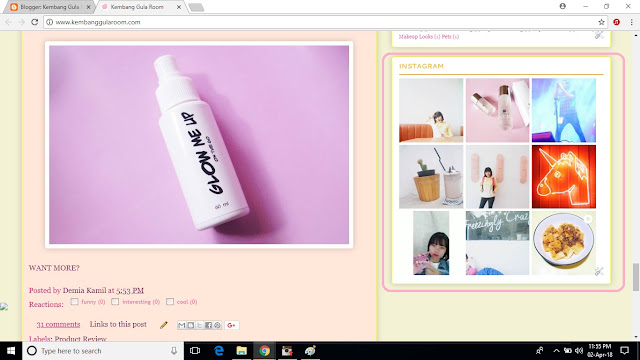Click the Google+ share button

232,325
